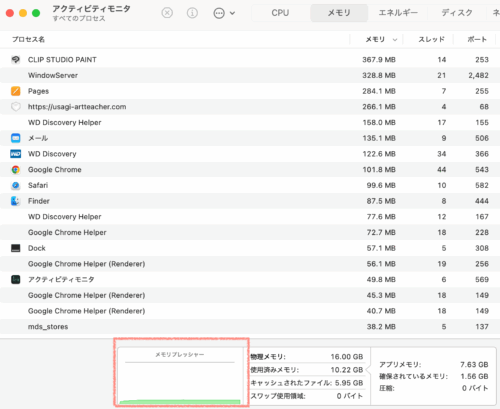The image size is (500, 409).
Task: Switch to the CPU tab
Action: coord(280,13)
